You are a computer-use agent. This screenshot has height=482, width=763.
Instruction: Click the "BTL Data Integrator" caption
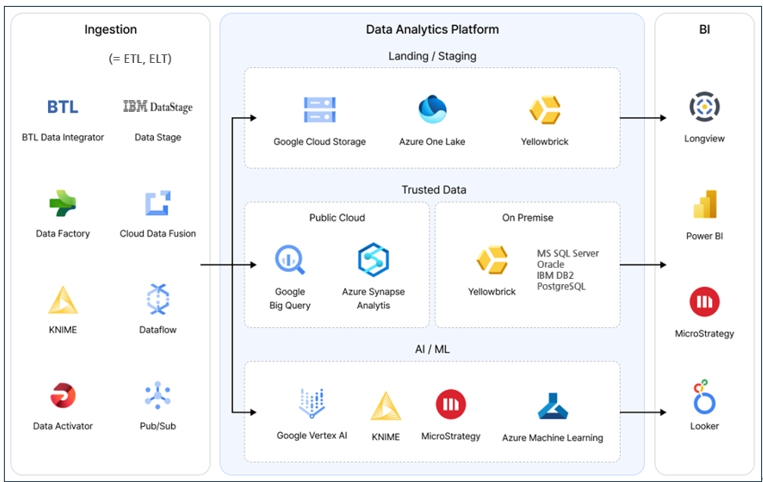63,138
